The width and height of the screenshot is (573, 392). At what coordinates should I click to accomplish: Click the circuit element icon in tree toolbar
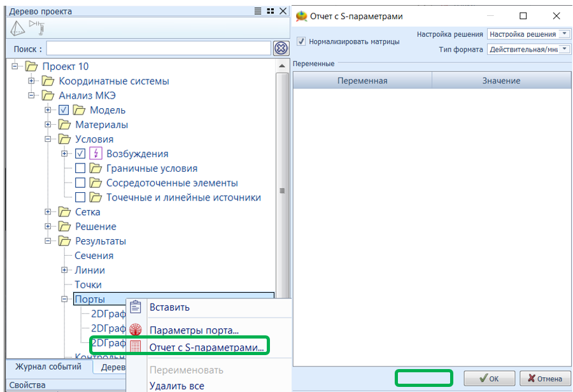pyautogui.click(x=38, y=27)
